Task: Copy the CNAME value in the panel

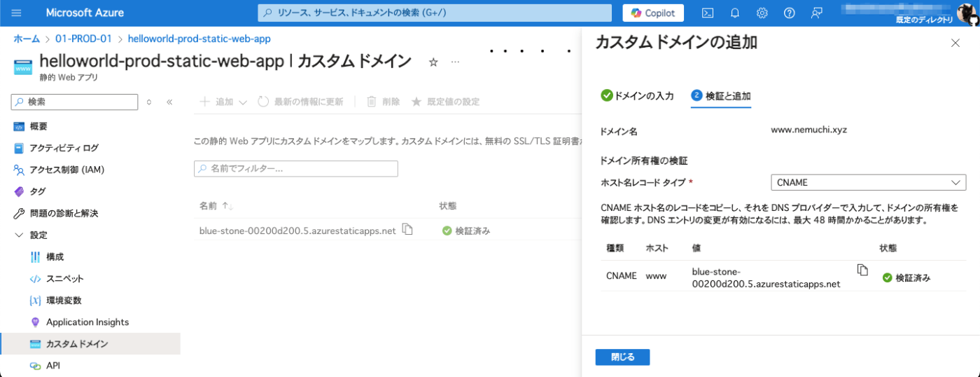Action: (x=863, y=270)
